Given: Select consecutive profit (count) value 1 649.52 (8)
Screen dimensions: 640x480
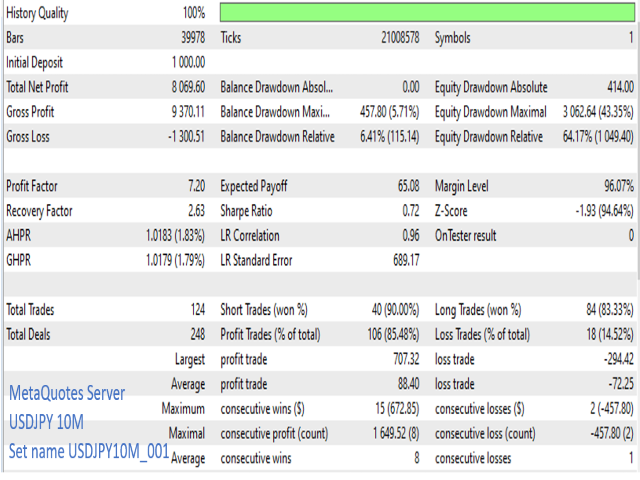Looking at the screenshot, I should (x=396, y=433).
